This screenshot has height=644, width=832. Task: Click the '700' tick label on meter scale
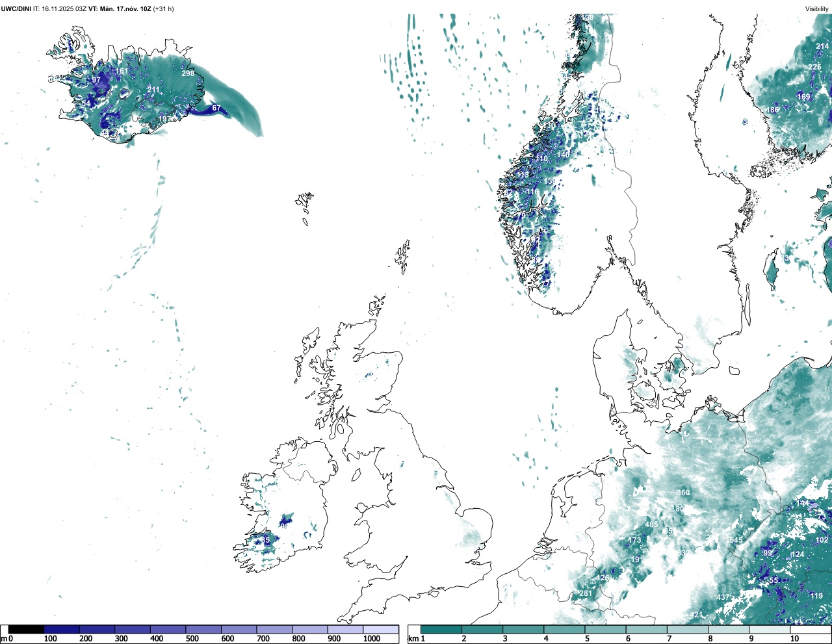pyautogui.click(x=263, y=639)
